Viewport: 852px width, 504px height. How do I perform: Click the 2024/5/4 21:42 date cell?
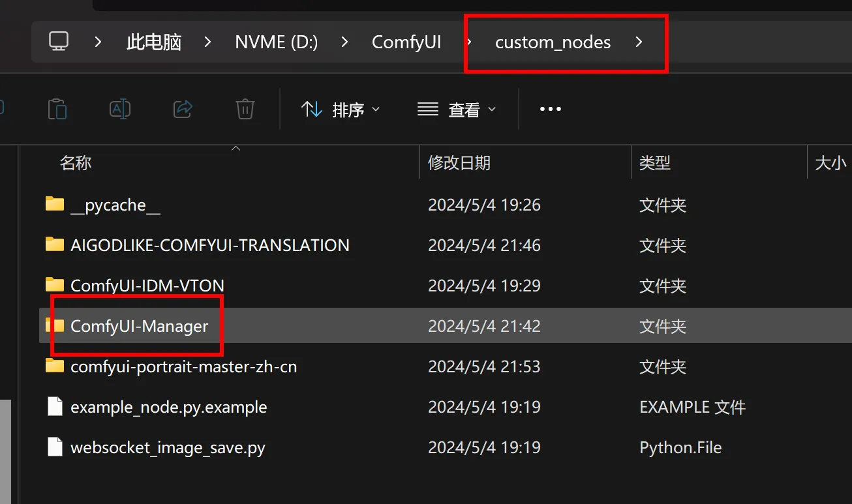pyautogui.click(x=484, y=326)
